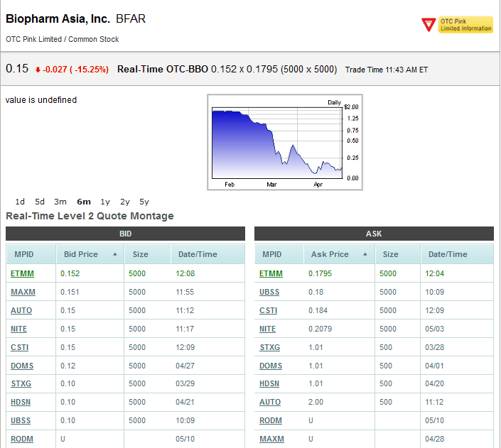Select the 6m chart period
The height and width of the screenshot is (448, 501).
(83, 202)
